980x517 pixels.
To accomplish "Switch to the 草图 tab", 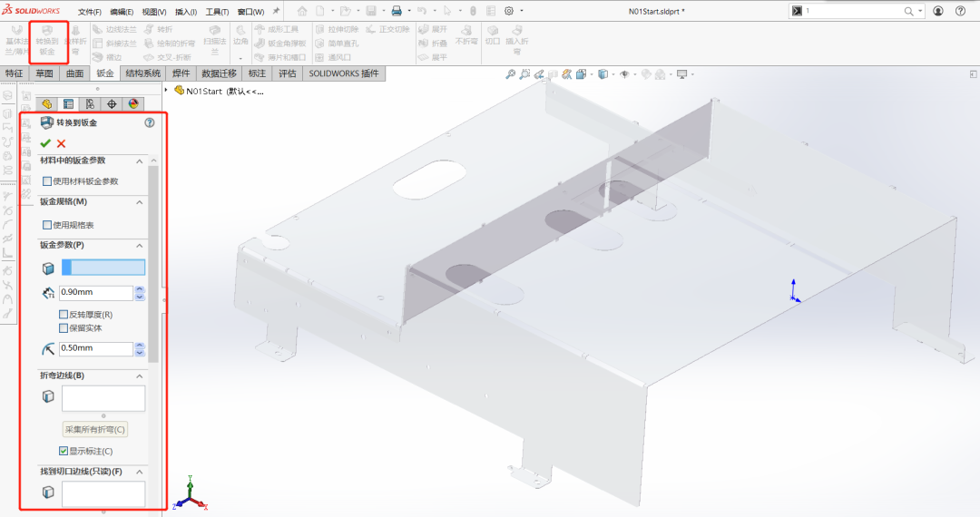I will point(44,73).
